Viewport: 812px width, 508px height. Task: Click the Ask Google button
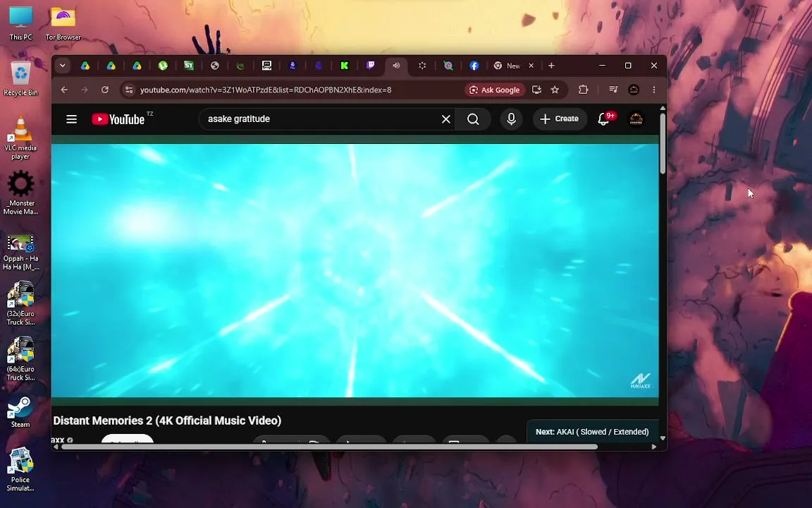tap(495, 90)
